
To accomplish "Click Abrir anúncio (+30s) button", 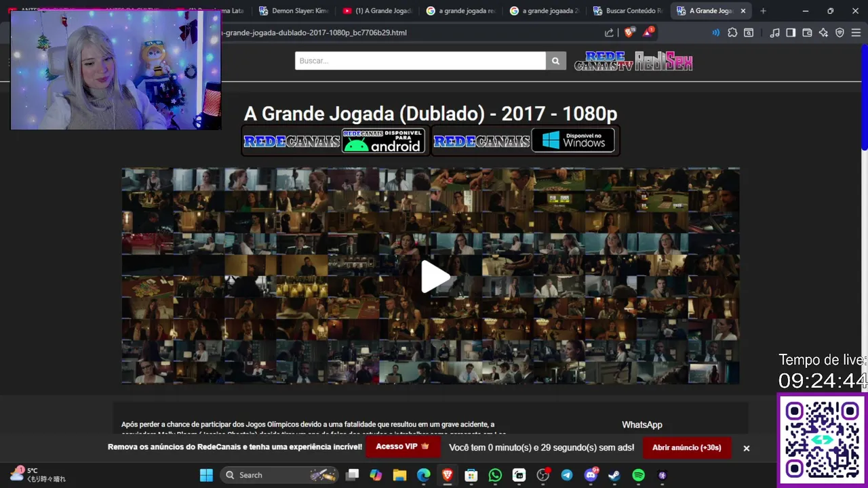I will tap(686, 447).
